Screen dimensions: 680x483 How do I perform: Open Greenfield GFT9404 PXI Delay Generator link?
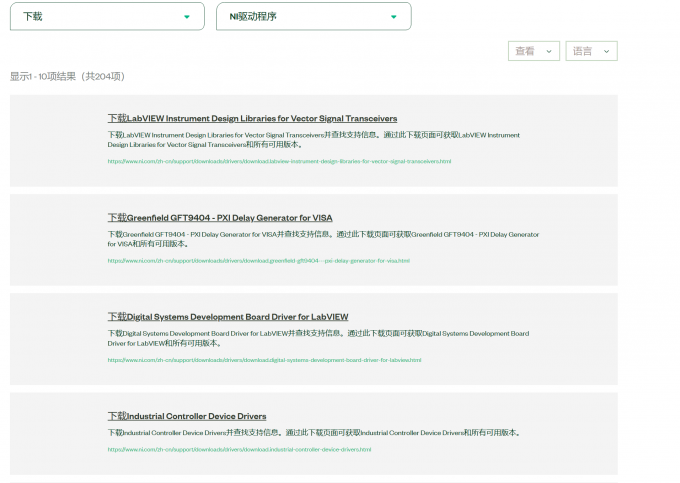[220, 218]
